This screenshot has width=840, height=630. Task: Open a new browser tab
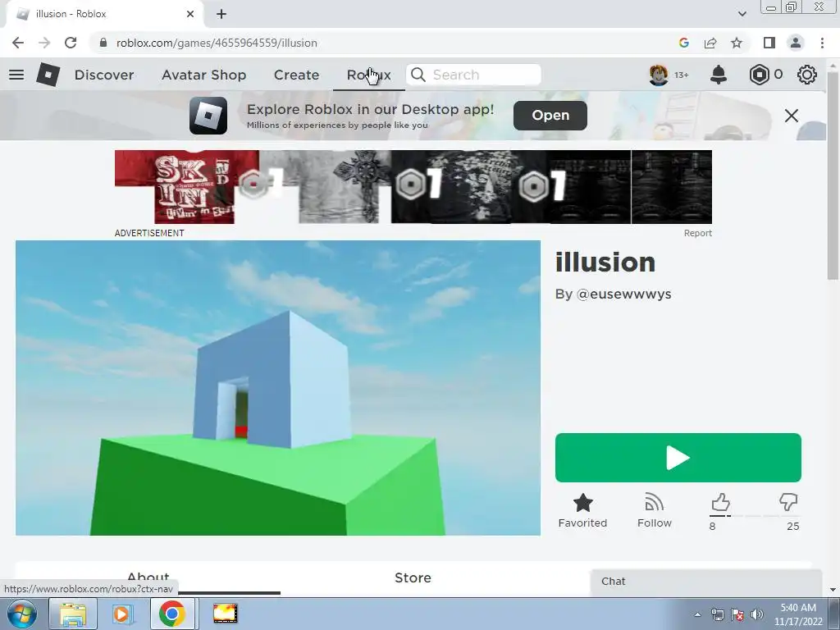[x=221, y=15]
